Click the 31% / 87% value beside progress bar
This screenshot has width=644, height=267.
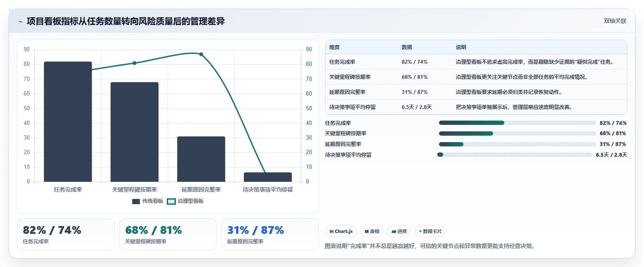(613, 144)
